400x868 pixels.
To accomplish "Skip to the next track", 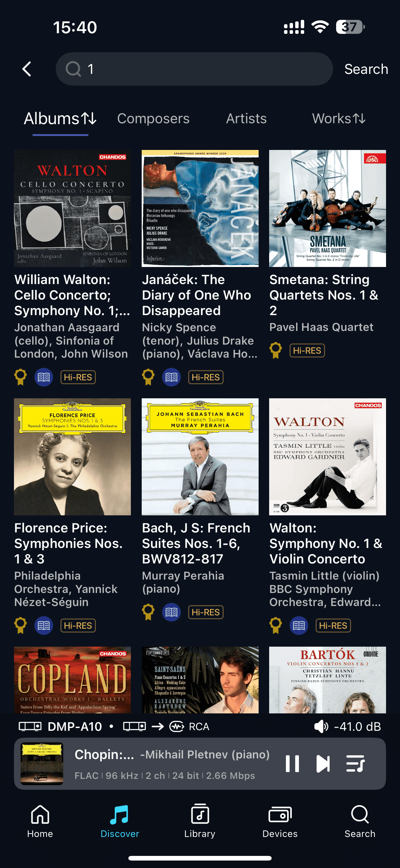I will click(323, 763).
